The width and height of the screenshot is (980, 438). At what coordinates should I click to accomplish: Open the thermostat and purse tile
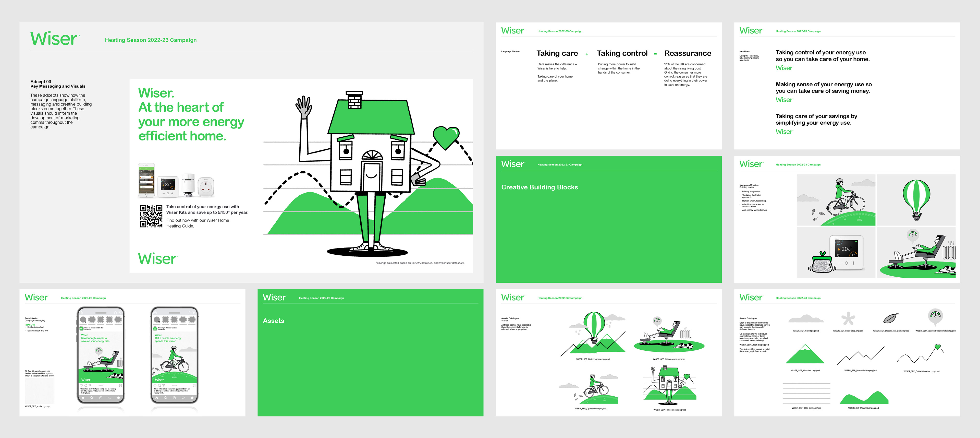(836, 253)
